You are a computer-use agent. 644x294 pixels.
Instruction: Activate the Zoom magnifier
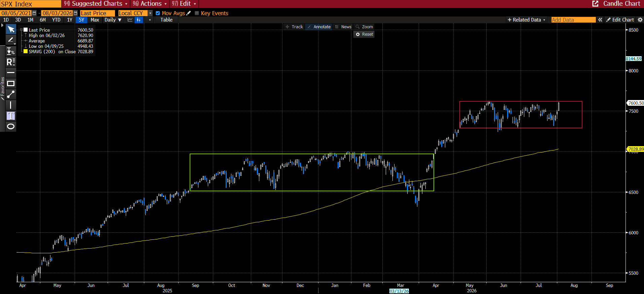pyautogui.click(x=365, y=27)
